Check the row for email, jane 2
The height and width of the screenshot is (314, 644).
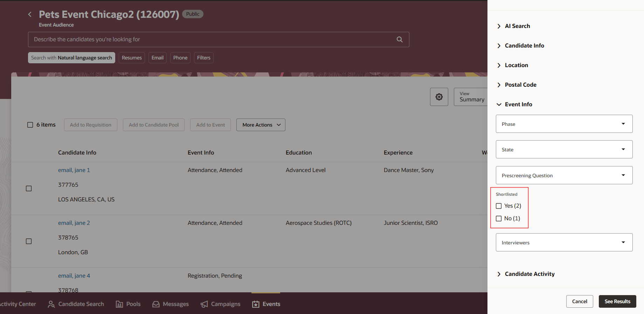coord(29,241)
